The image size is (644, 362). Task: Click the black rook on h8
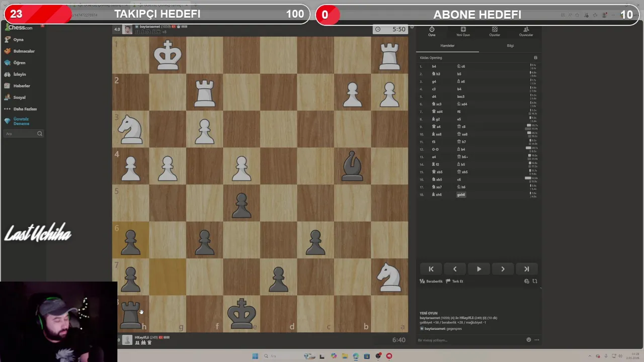[x=131, y=314]
